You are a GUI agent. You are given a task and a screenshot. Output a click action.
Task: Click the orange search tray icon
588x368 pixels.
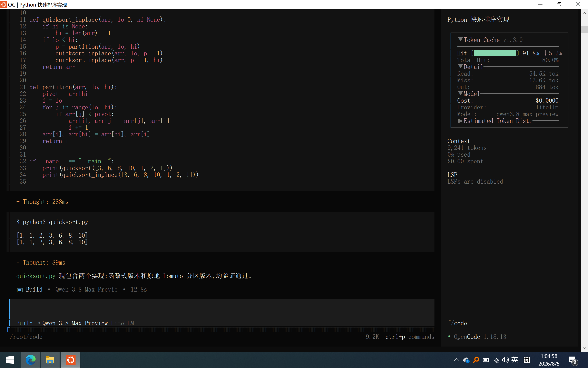pos(476,360)
